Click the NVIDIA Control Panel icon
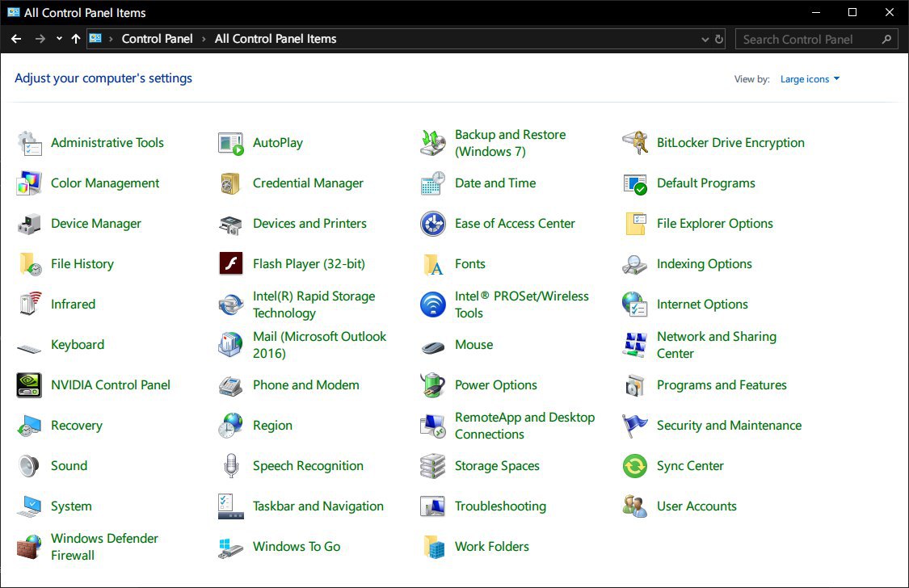 pyautogui.click(x=29, y=385)
